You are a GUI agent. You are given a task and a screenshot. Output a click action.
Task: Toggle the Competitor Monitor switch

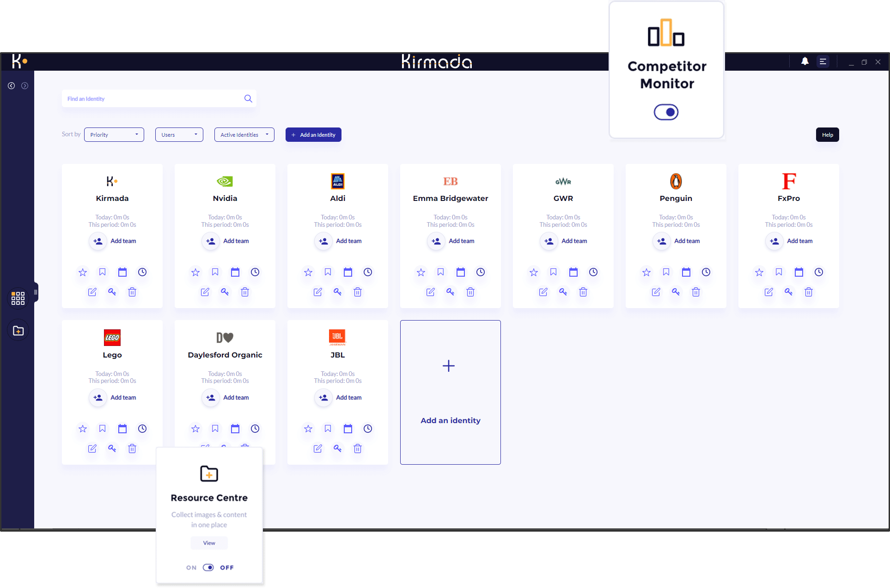[666, 112]
